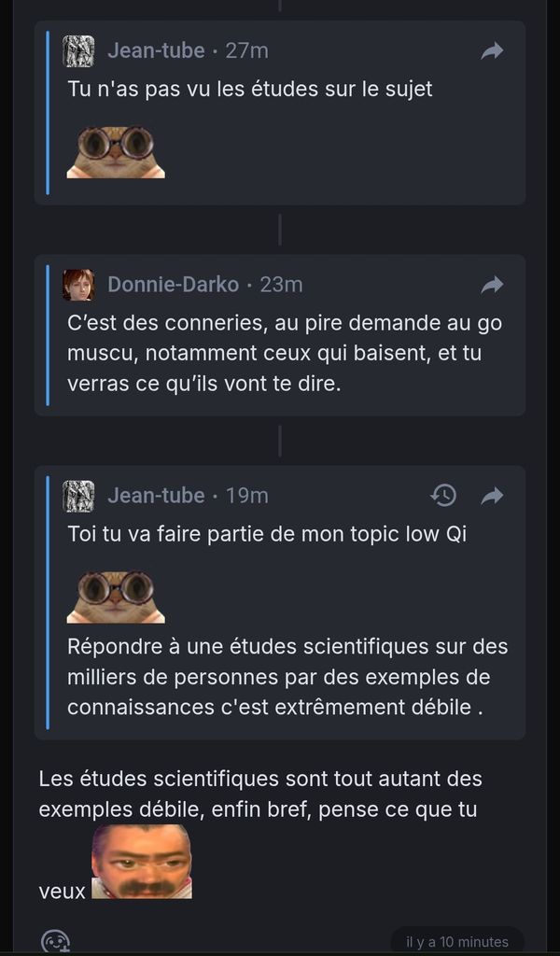Click the 19m timestamp

tap(246, 496)
